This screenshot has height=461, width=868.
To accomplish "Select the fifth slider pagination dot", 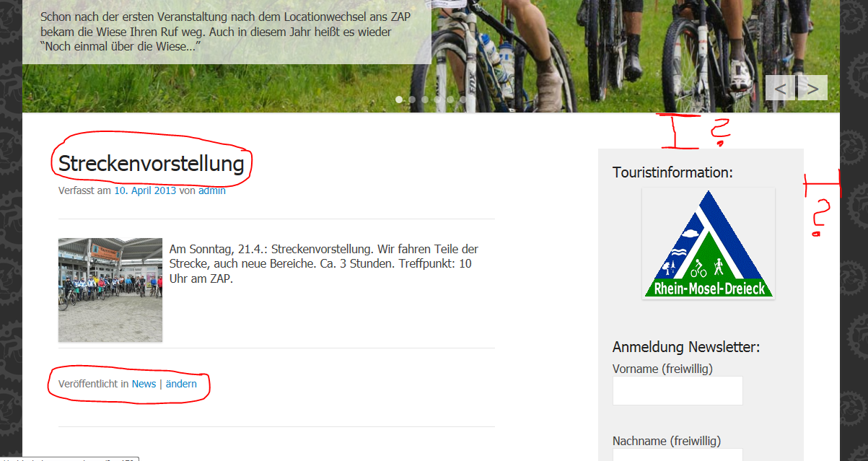I will (x=451, y=100).
